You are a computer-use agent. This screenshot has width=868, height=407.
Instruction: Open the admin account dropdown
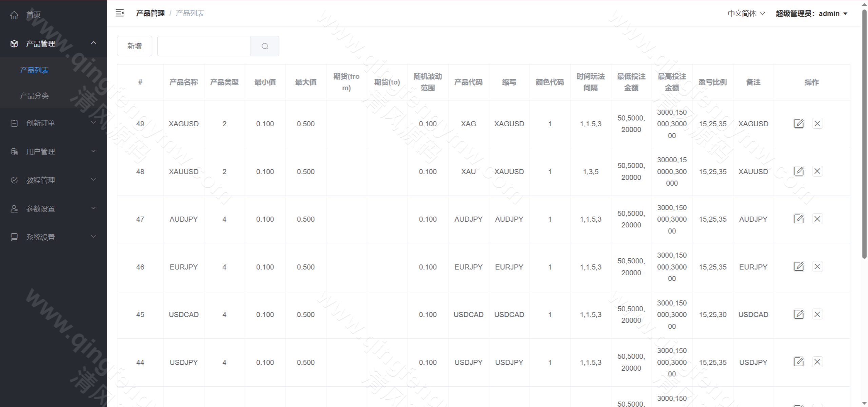pyautogui.click(x=811, y=14)
